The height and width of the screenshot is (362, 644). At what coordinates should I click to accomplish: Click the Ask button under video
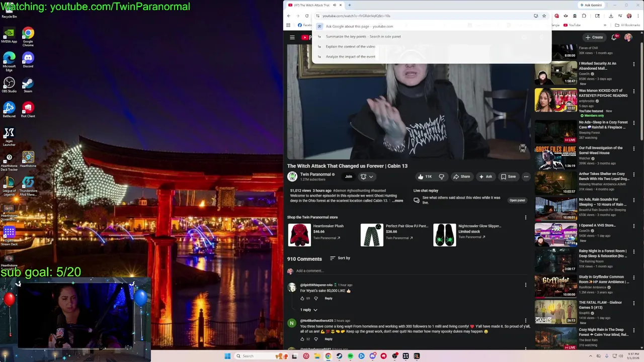486,176
